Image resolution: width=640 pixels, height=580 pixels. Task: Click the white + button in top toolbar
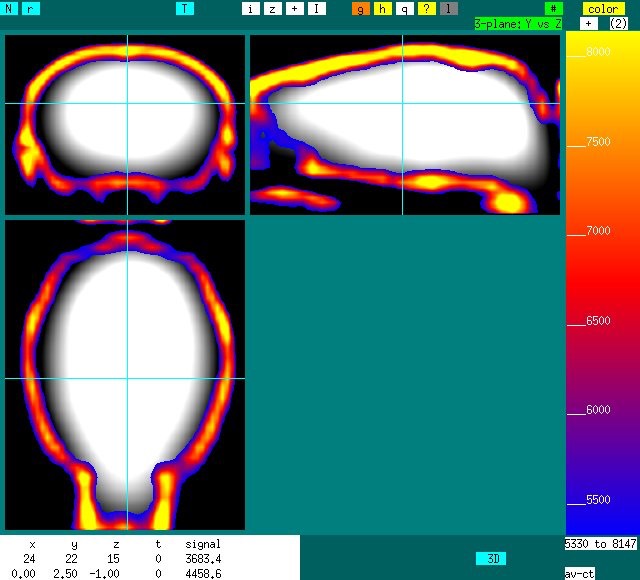(x=295, y=9)
